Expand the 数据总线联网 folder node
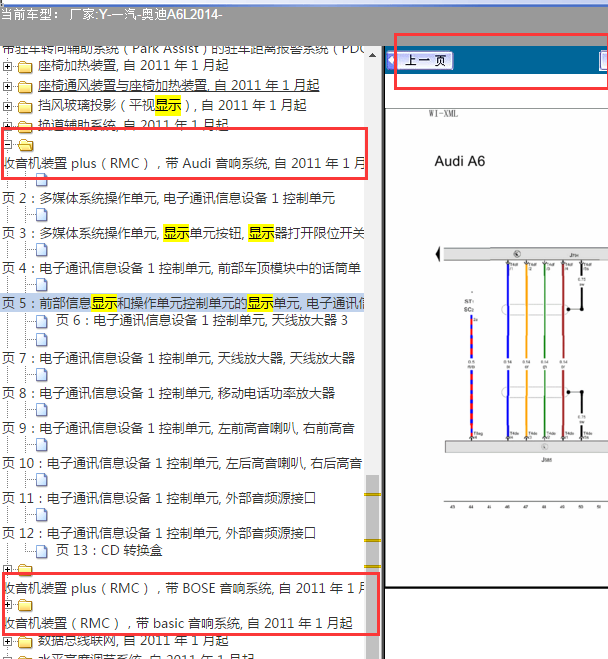 click(7, 642)
